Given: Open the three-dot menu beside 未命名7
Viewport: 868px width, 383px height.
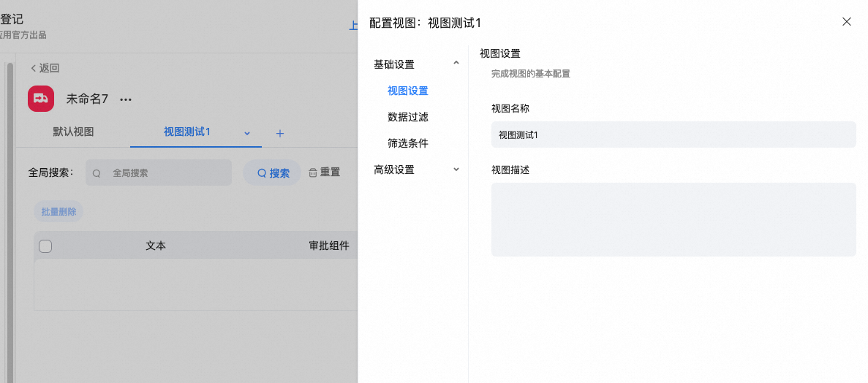Looking at the screenshot, I should coord(126,99).
